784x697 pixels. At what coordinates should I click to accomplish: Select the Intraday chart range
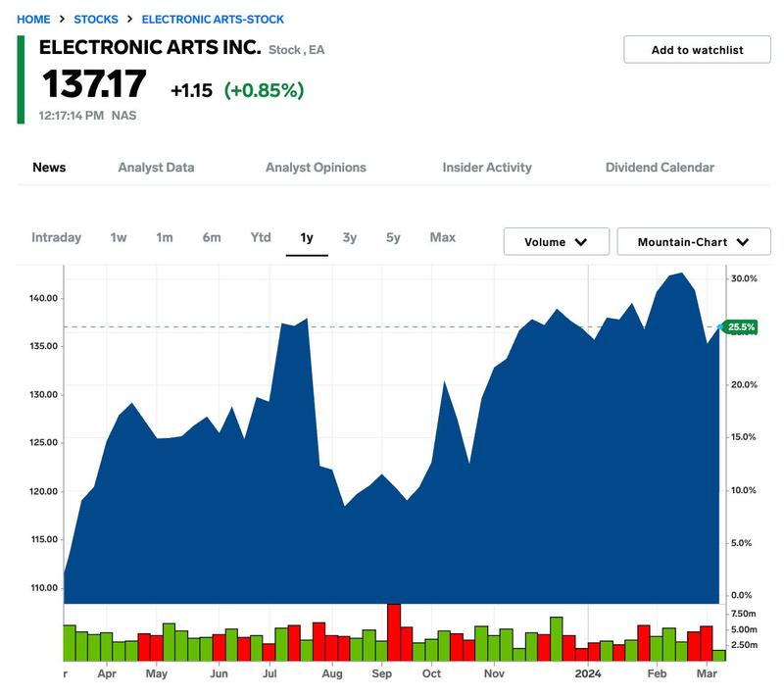coord(57,237)
